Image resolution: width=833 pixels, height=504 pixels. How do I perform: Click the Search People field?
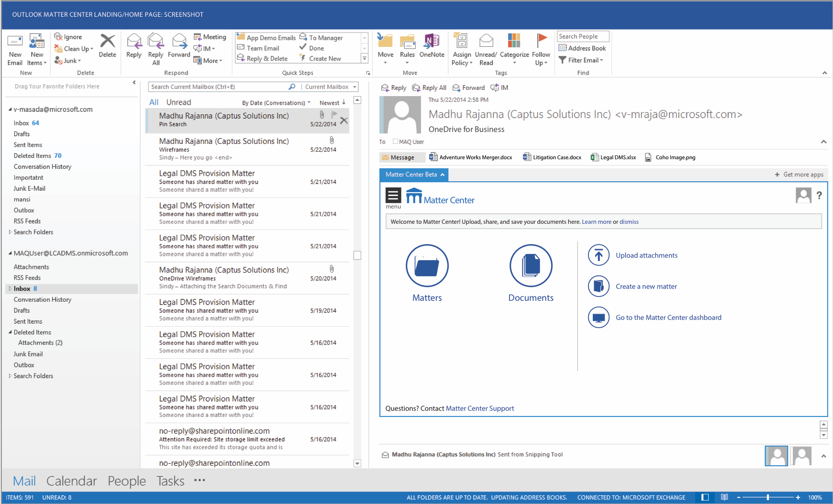(583, 36)
